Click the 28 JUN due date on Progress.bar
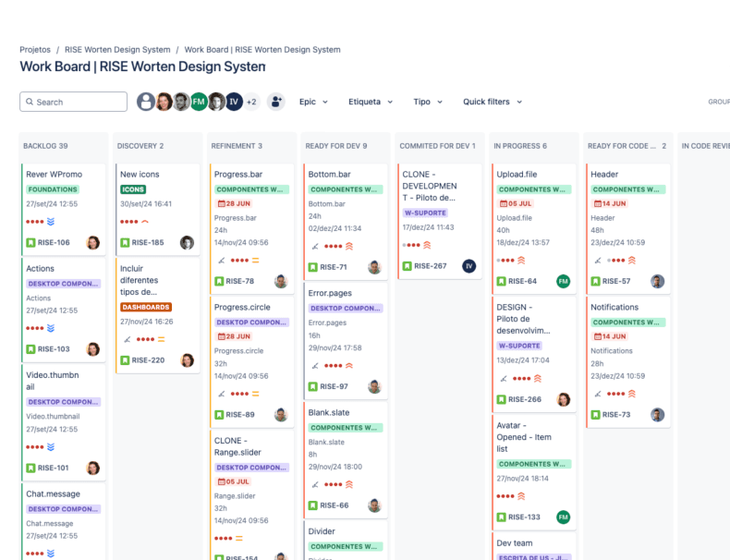This screenshot has width=730, height=560. [234, 203]
